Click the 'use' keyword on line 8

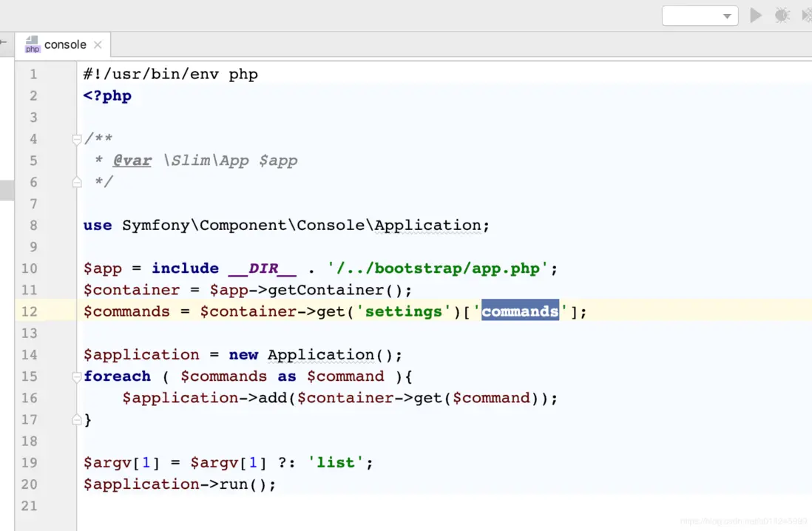pos(98,226)
